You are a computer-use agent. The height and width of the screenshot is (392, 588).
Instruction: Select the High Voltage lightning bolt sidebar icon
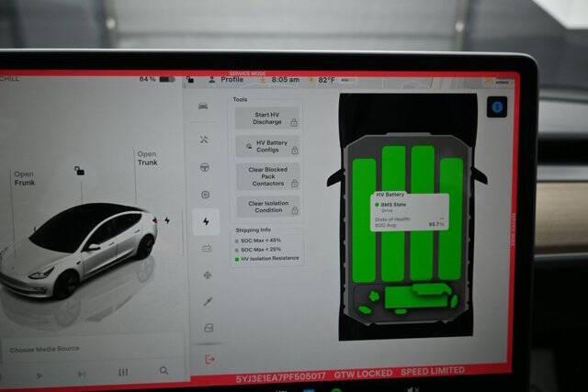[x=206, y=221]
